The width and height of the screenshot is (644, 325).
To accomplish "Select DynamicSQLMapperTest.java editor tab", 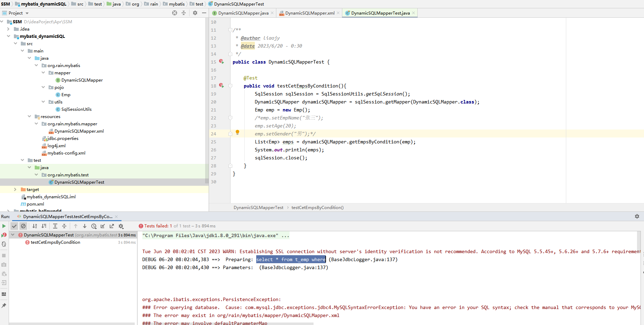I will (380, 13).
